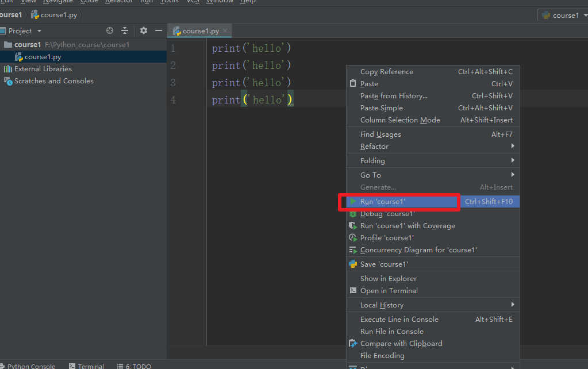Click the Python icon in run configuration box
This screenshot has height=369, width=588.
point(546,16)
